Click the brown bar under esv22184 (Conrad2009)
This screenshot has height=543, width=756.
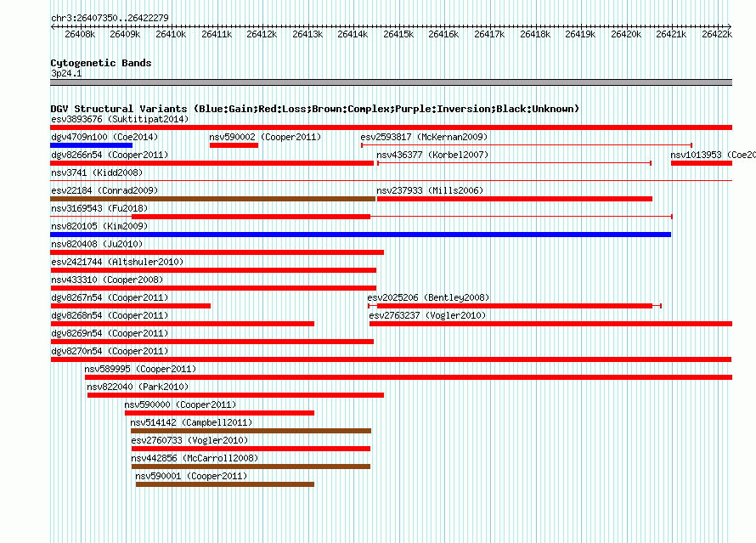tap(212, 199)
